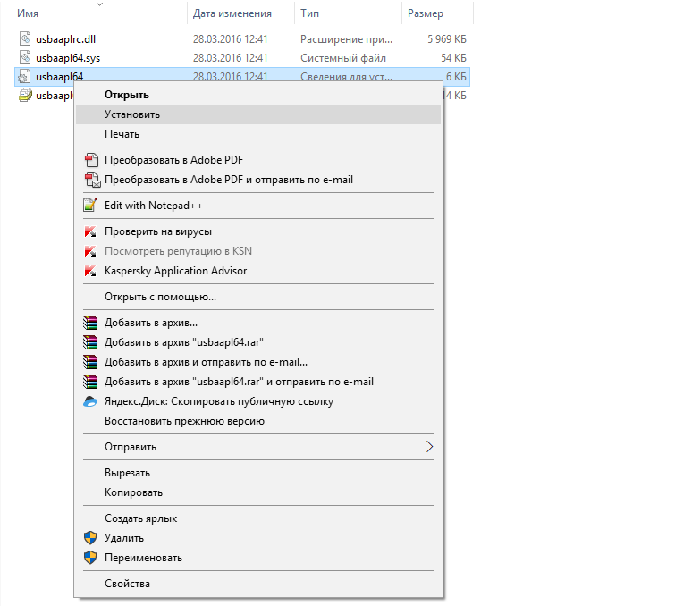Open Свойства of the selected file
Image resolution: width=700 pixels, height=606 pixels.
pos(127,584)
